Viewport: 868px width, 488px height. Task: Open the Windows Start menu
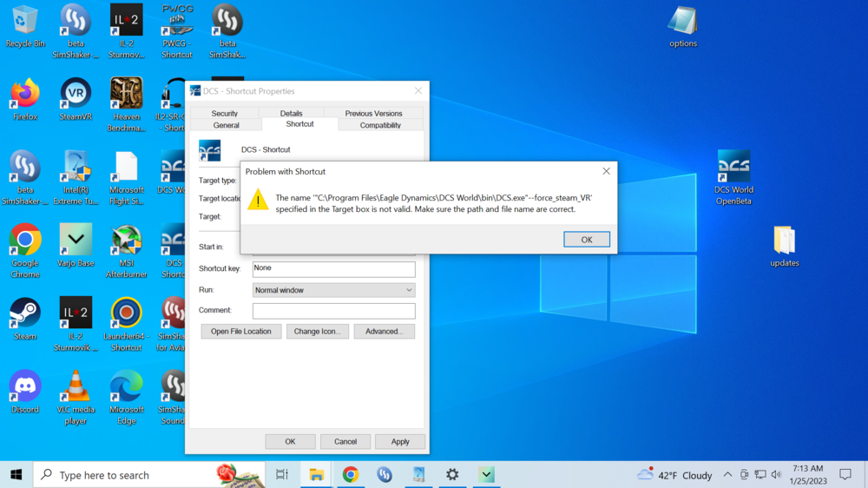(x=16, y=475)
